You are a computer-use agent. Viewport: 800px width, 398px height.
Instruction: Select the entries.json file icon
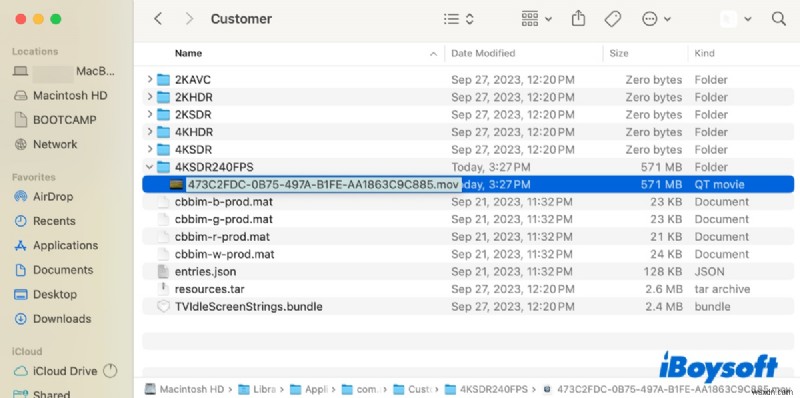pos(163,271)
